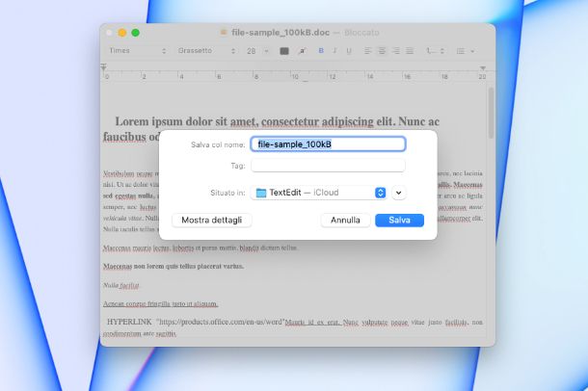The width and height of the screenshot is (588, 391).
Task: Click the Maecenas mauris lectus paragraph line
Action: [200, 248]
